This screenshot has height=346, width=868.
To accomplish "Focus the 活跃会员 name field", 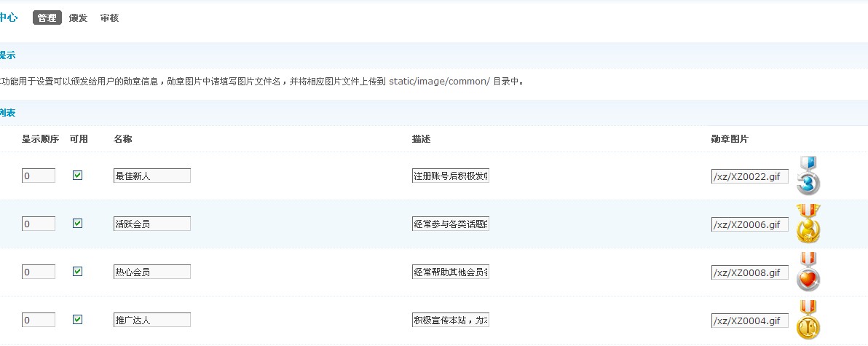I will 151,224.
